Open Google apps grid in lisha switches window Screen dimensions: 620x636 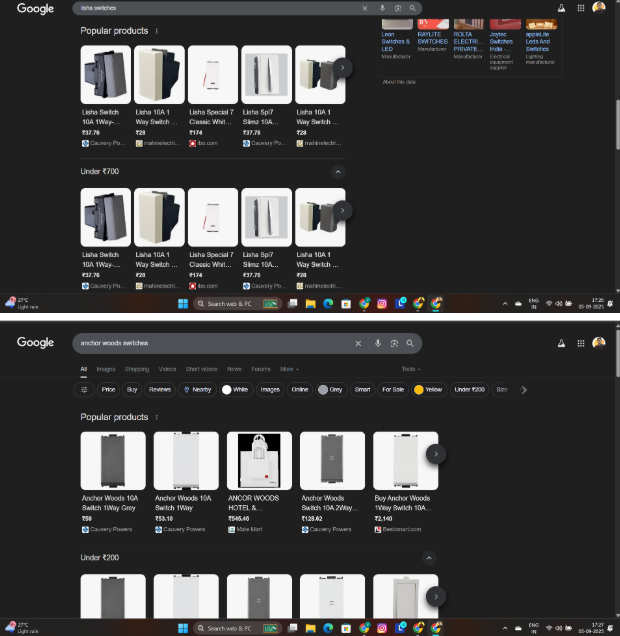tap(581, 8)
